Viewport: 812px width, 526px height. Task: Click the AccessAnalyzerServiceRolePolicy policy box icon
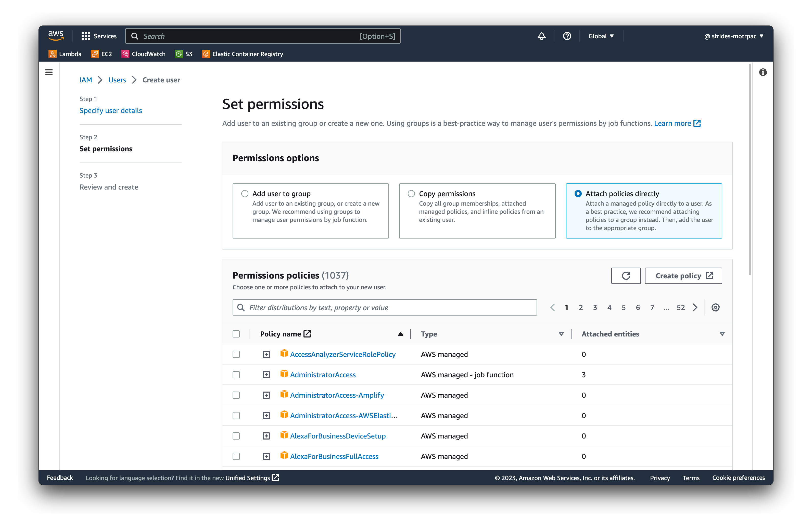tap(284, 354)
